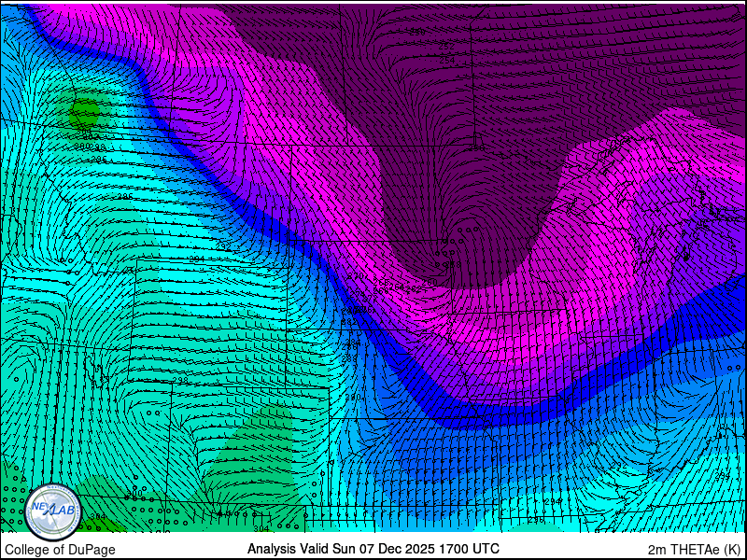747x560 pixels.
Task: Click the 284 contour label
Action: tap(353, 343)
